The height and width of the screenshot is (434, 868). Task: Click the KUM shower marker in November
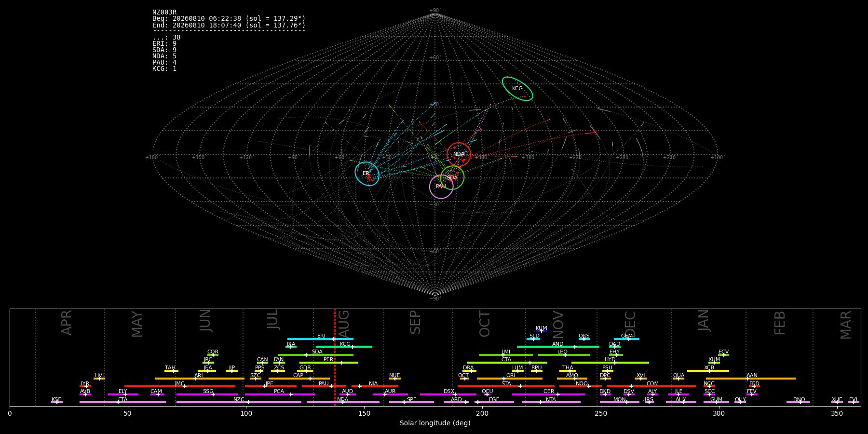click(542, 331)
